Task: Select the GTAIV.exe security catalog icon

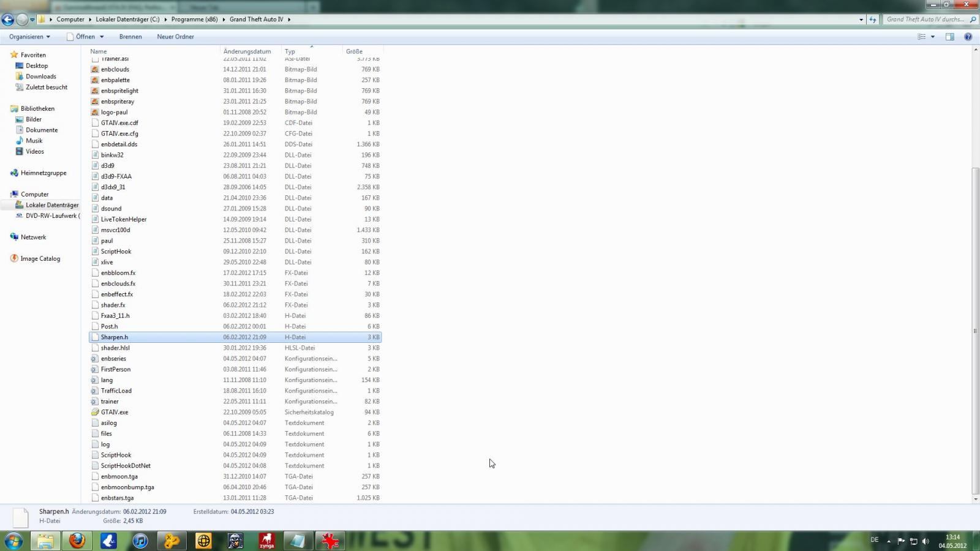Action: (95, 412)
